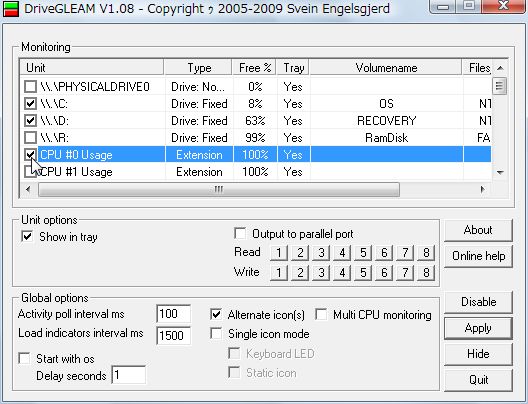Open the About dialog
Image resolution: width=528 pixels, height=404 pixels.
point(478,230)
